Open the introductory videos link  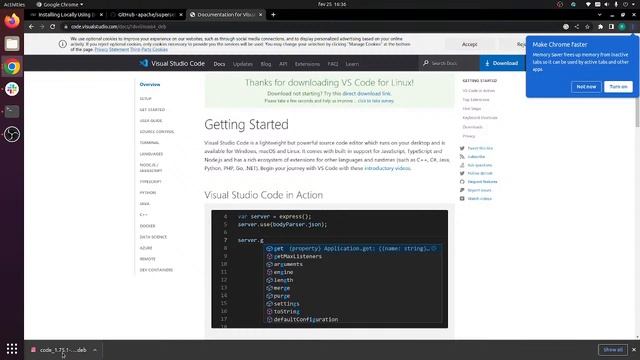[x=387, y=168]
